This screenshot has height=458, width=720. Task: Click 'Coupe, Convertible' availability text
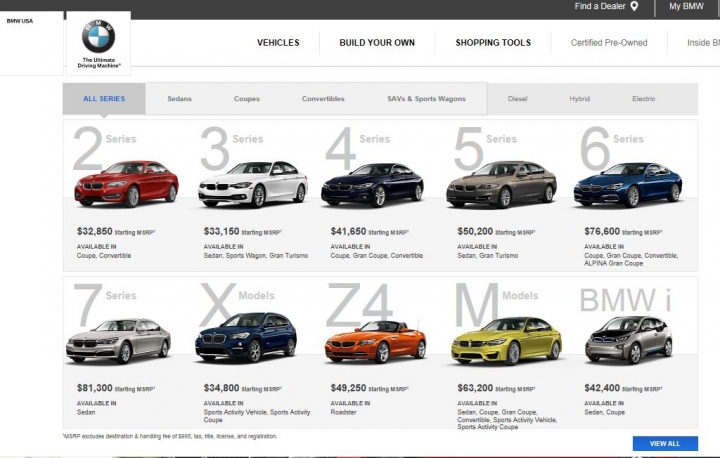click(x=104, y=255)
